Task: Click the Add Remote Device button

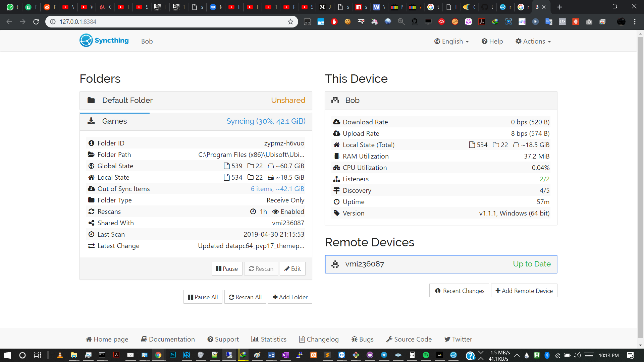Action: click(x=524, y=291)
